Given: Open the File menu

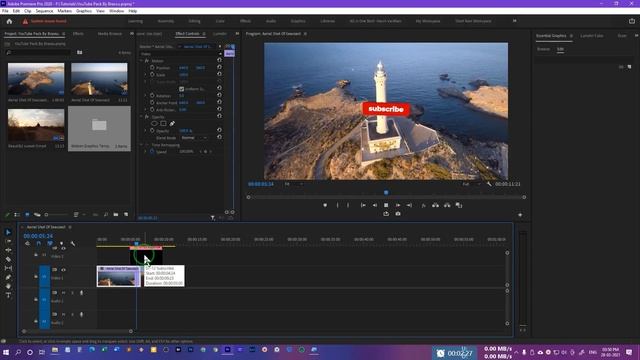Looking at the screenshot, I should [x=5, y=11].
